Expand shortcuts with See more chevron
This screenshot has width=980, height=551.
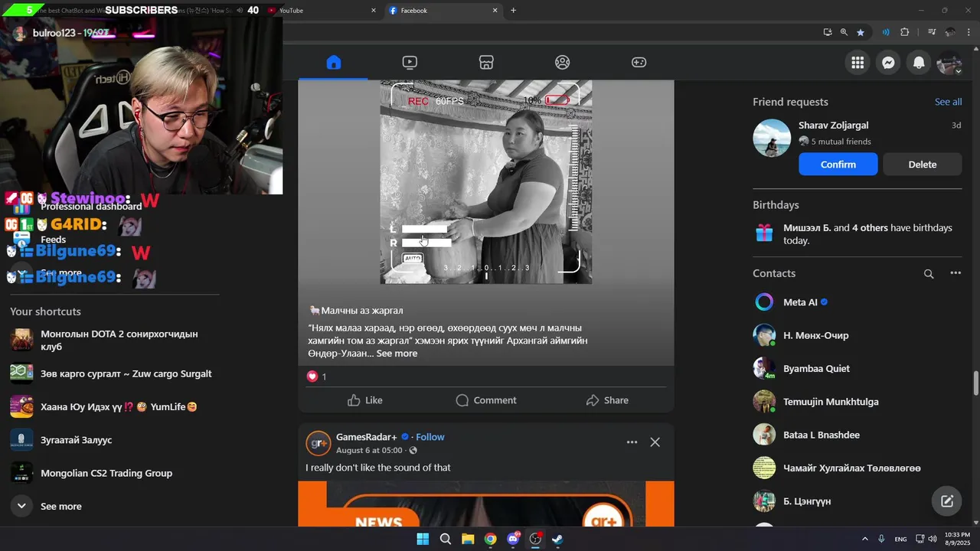point(21,506)
